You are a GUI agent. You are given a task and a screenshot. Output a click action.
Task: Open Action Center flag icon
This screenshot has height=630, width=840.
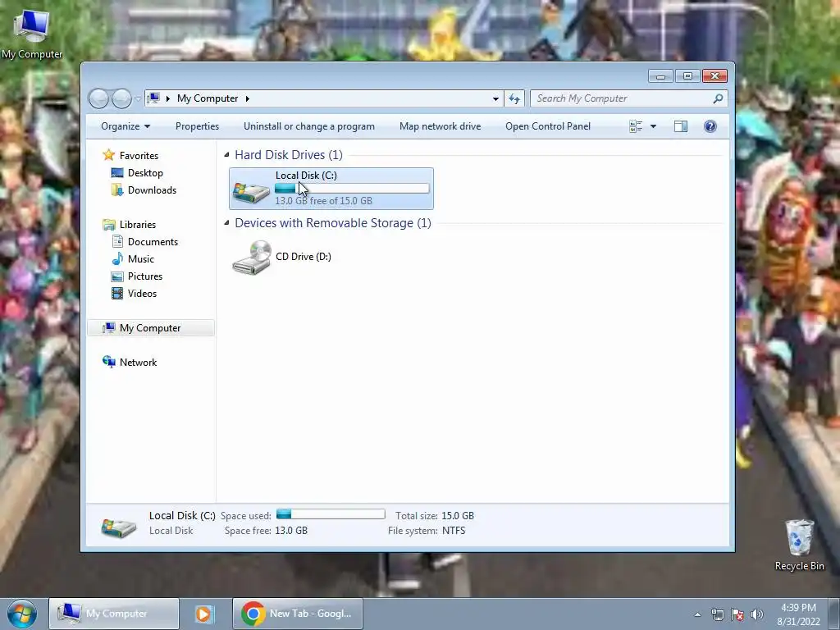737,615
